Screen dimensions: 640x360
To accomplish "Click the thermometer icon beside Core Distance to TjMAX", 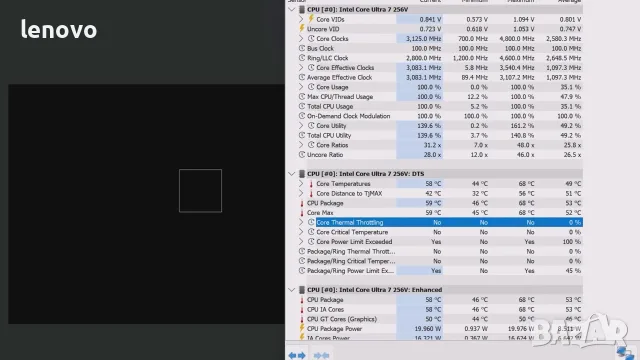I will coord(311,193).
